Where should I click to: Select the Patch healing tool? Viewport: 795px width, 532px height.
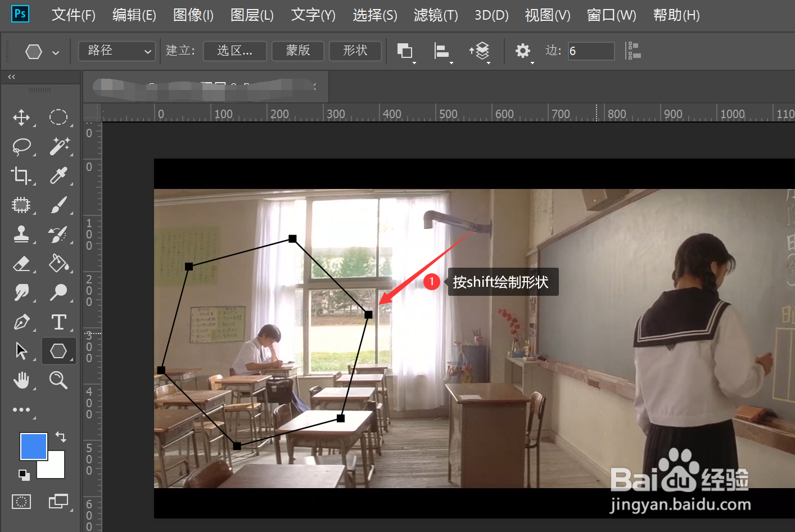(21, 205)
